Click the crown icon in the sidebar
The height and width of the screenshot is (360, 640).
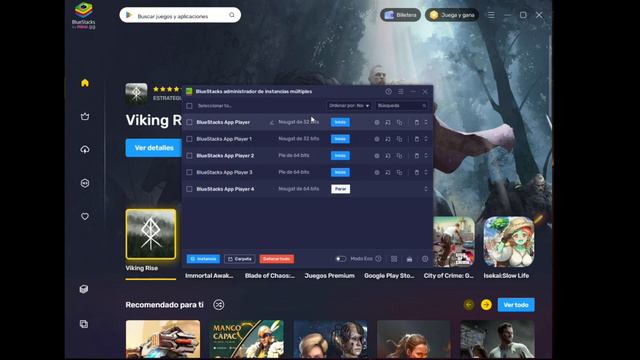[x=85, y=116]
